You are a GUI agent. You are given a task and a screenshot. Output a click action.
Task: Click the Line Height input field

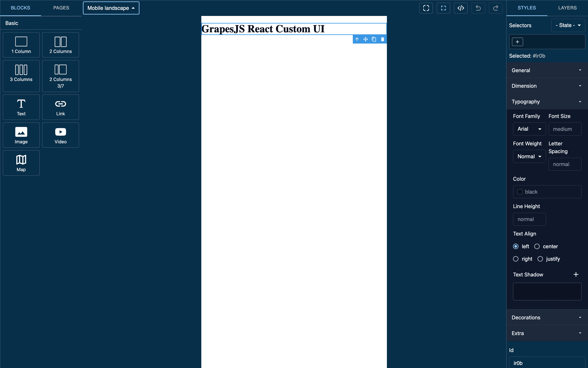pyautogui.click(x=529, y=219)
